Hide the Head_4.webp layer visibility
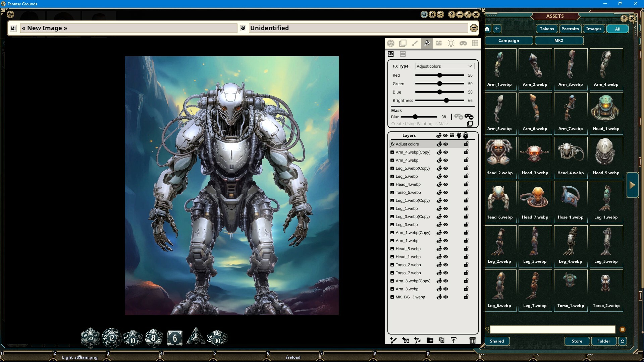 445,184
